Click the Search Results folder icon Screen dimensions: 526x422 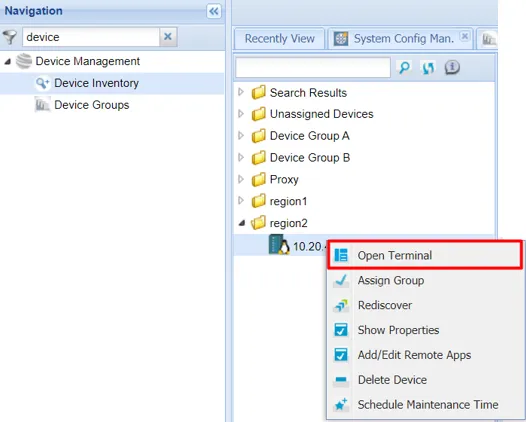(259, 92)
